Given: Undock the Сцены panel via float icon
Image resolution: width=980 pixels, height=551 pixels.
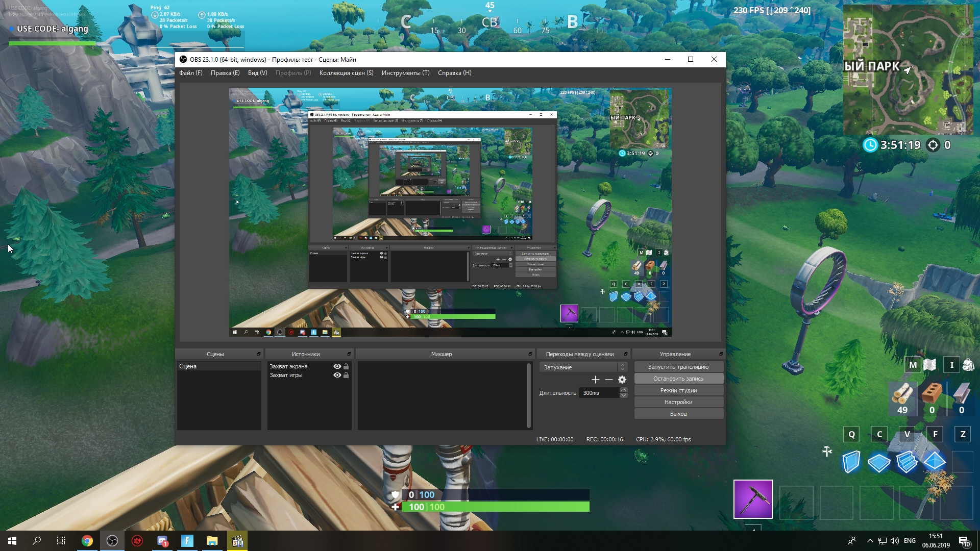Looking at the screenshot, I should click(x=259, y=354).
